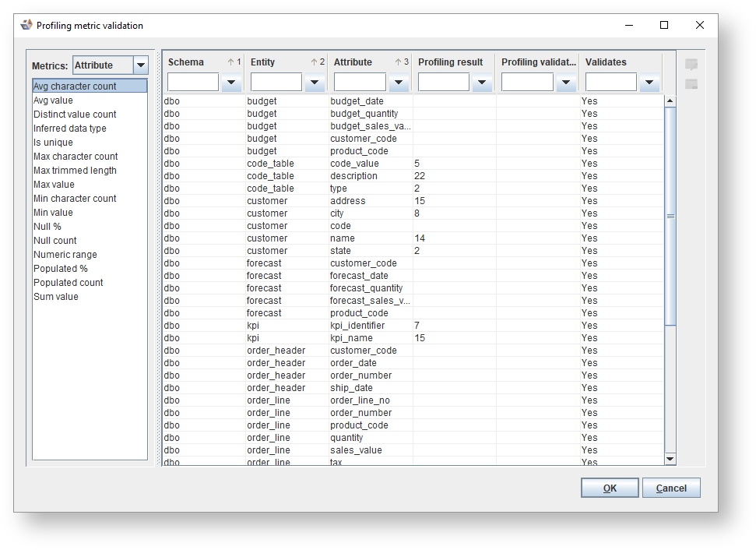Click the code_value attribute cell

coord(371,164)
